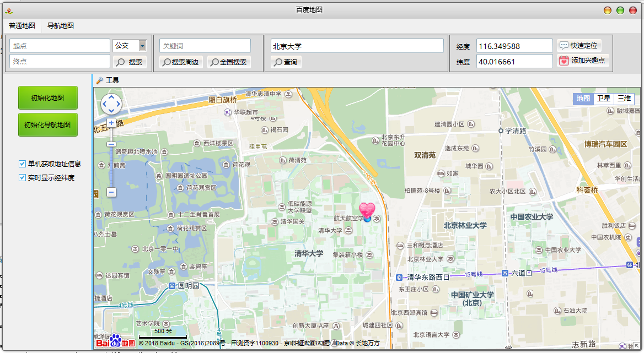Click the 六道口 subway station icon

(505, 273)
